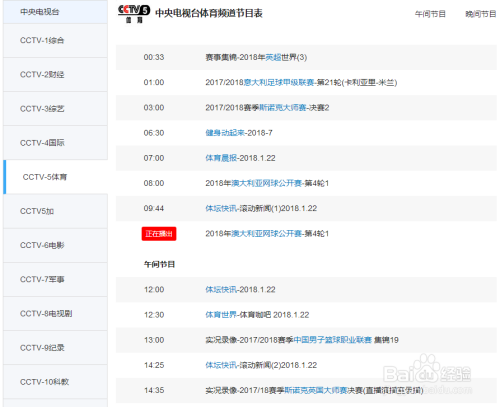Open 中国男子篮球职业联赛 link at 13:00
The width and height of the screenshot is (500, 407).
[333, 340]
